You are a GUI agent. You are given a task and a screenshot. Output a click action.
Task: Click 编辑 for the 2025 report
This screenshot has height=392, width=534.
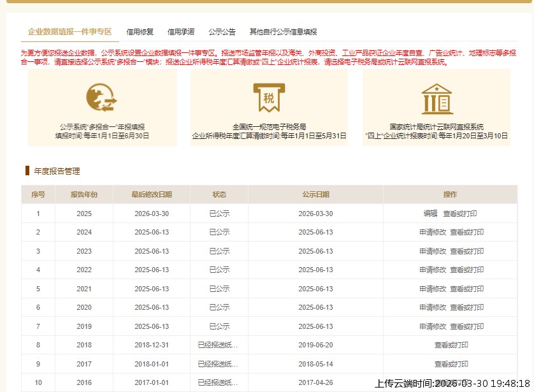(430, 214)
